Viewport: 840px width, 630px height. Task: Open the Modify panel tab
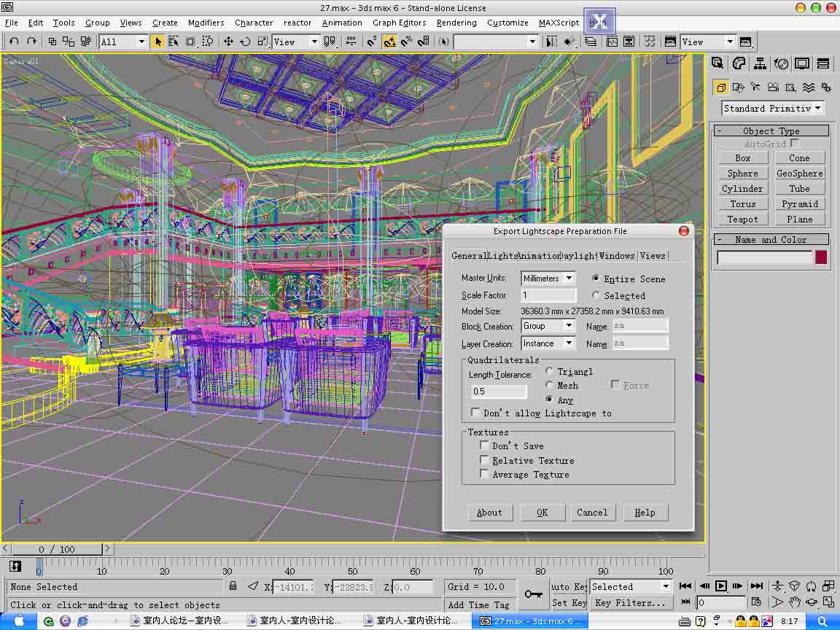[x=739, y=63]
